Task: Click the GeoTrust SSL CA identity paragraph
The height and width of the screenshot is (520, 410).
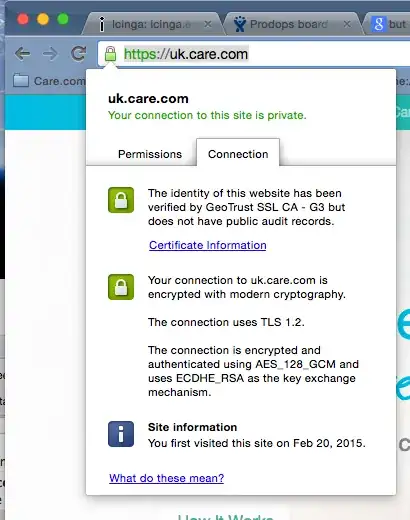Action: (x=246, y=207)
